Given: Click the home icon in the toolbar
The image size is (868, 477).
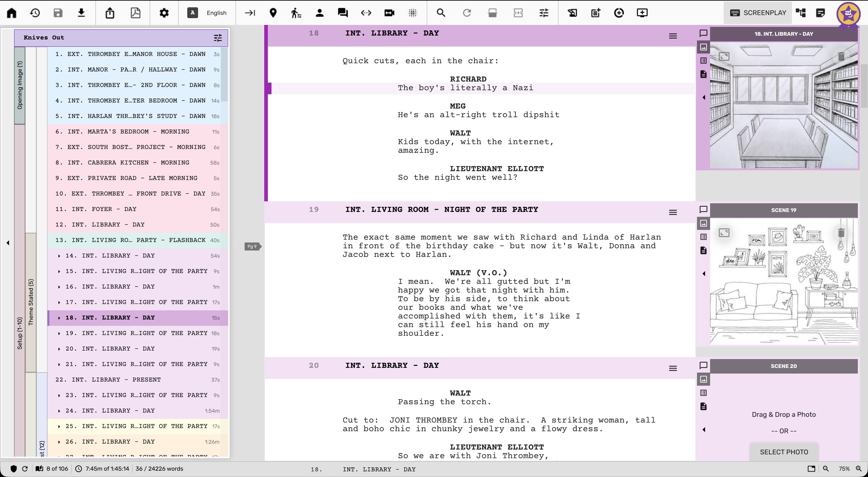Looking at the screenshot, I should tap(12, 13).
